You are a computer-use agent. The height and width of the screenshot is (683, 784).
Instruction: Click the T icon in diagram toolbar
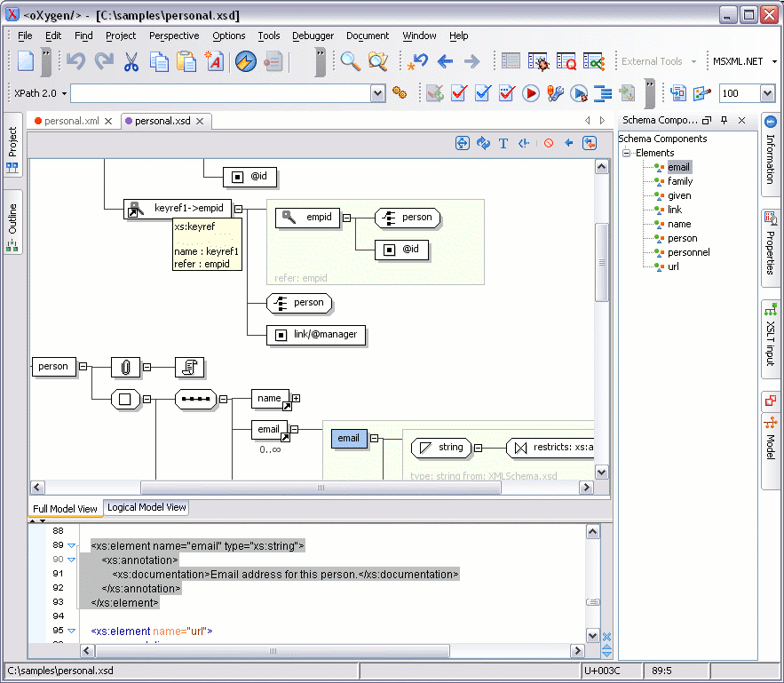point(503,143)
